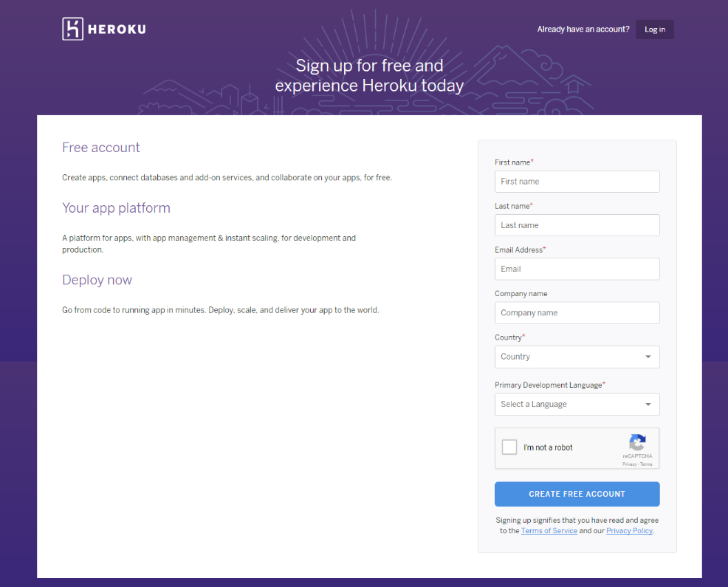Click 'Signing up signifies' agreement text
728x587 pixels.
pos(577,525)
